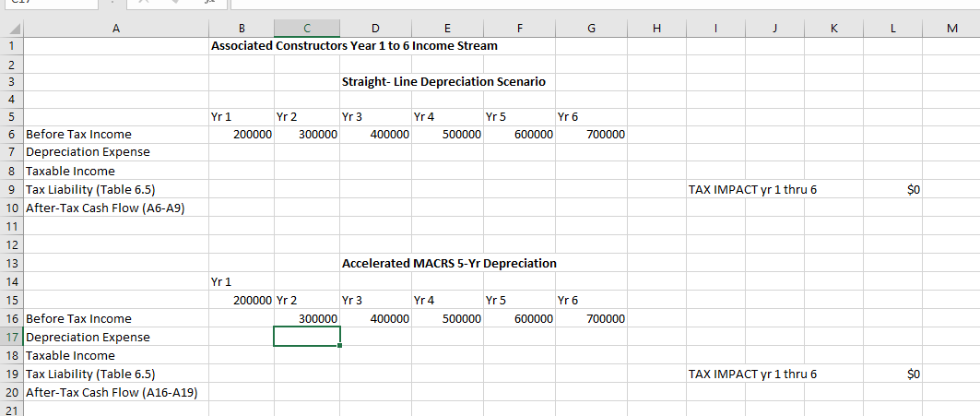Click 'Tax Liability (Table 6.5)' in row 19

click(89, 374)
